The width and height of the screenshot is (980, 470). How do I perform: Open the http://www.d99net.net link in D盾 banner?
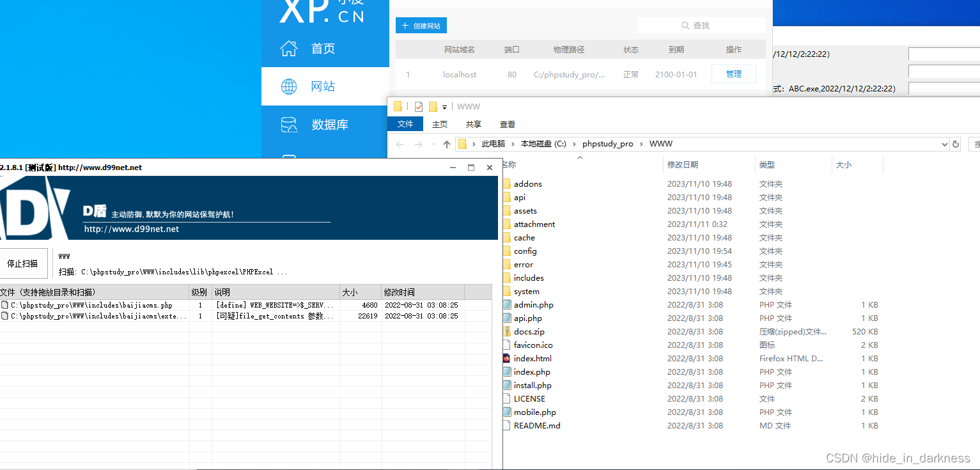[132, 229]
